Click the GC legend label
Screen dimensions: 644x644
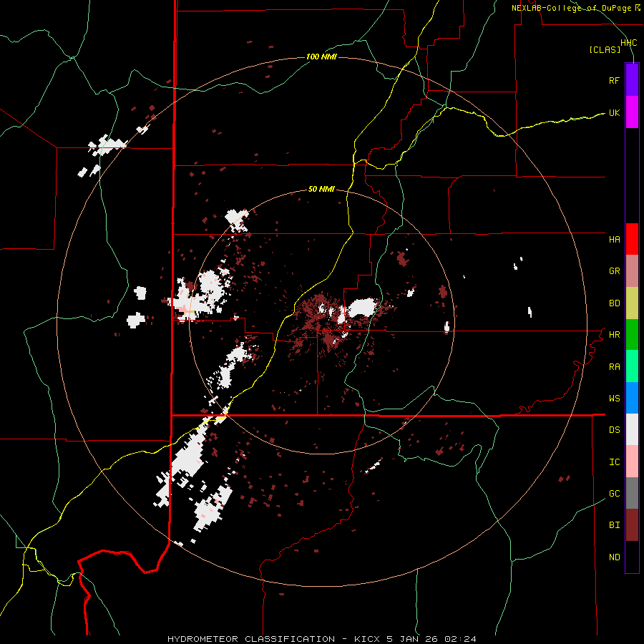click(x=614, y=494)
